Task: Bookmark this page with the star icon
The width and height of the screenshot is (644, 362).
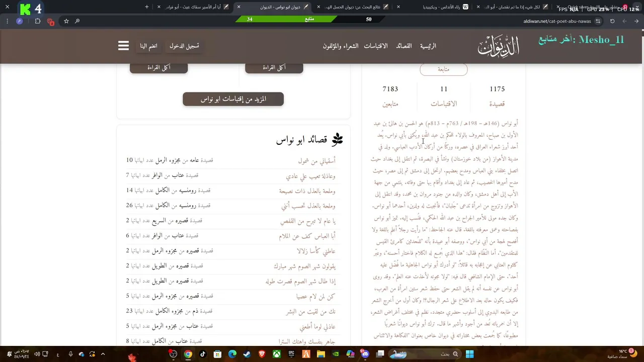Action: click(x=66, y=21)
